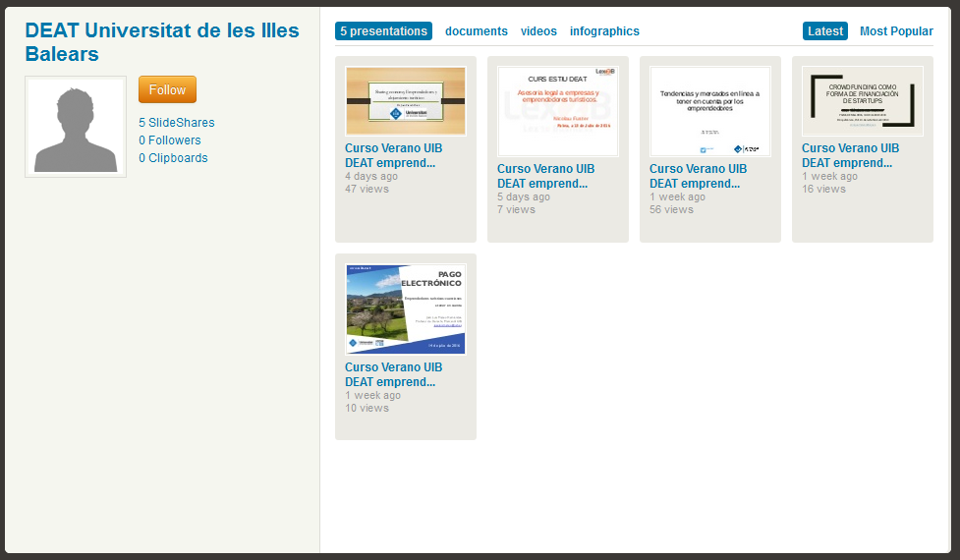Open the Crowdfunding startups slide thumbnail
The height and width of the screenshot is (560, 960).
863,101
